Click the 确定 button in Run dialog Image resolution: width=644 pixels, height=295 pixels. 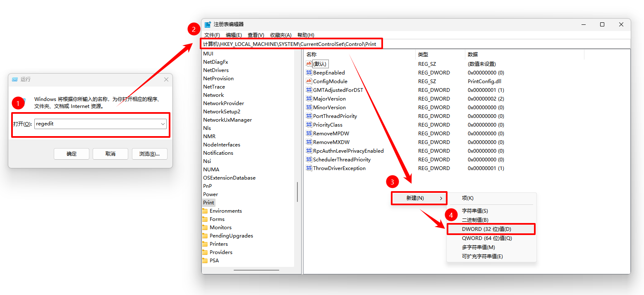click(x=72, y=154)
